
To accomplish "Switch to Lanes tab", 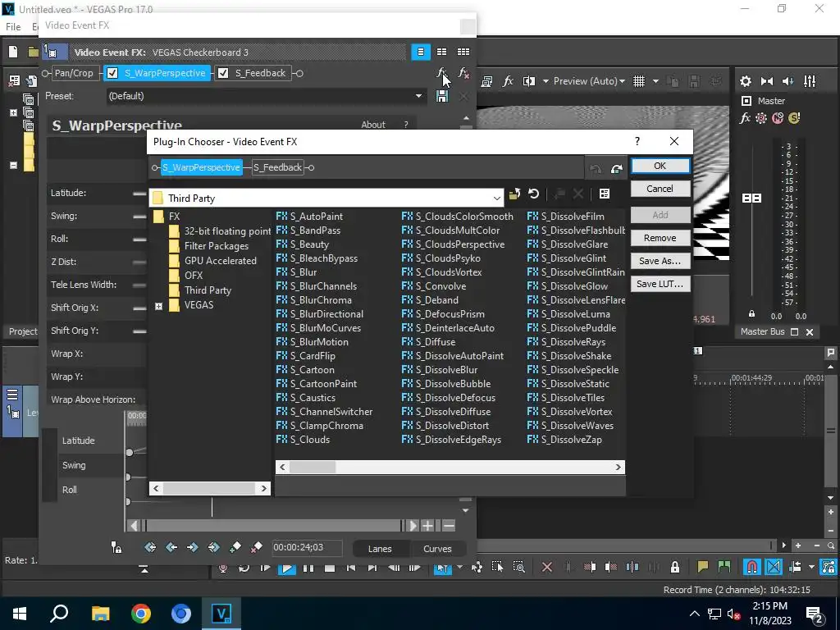I will tap(380, 549).
